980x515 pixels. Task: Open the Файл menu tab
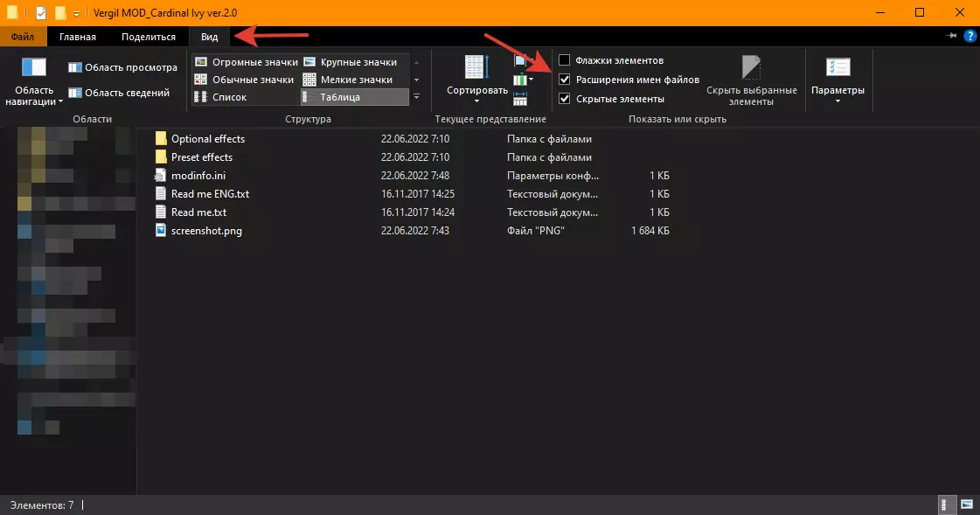click(x=23, y=37)
